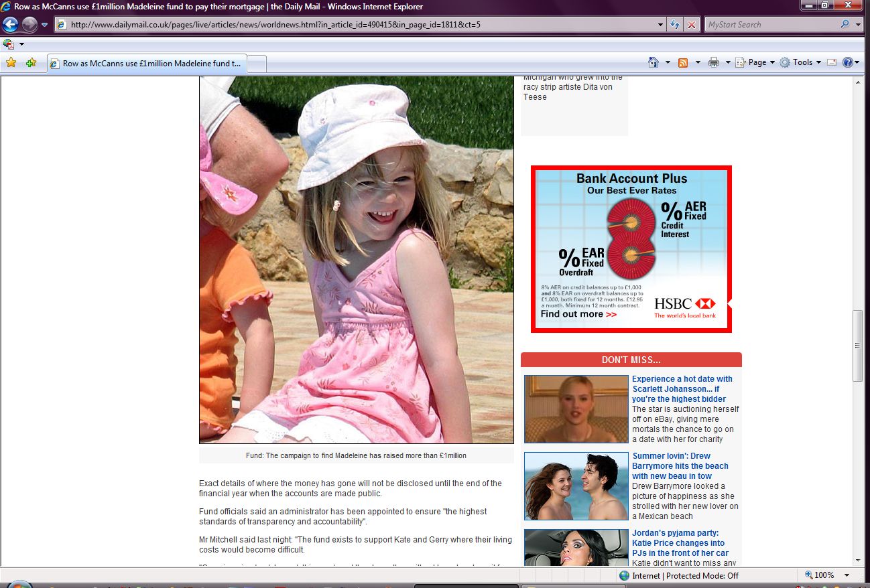The height and width of the screenshot is (588, 870).
Task: Click the Refresh page icon
Action: 676,25
